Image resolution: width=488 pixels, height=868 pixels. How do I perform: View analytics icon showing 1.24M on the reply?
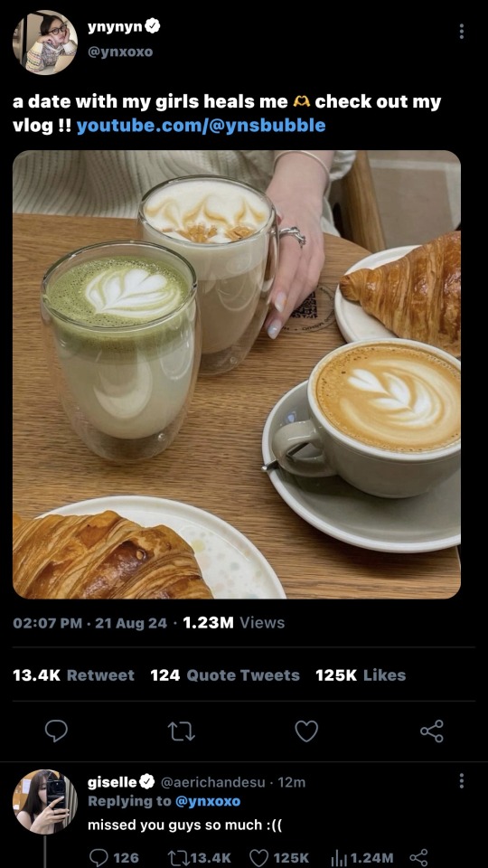click(x=361, y=857)
